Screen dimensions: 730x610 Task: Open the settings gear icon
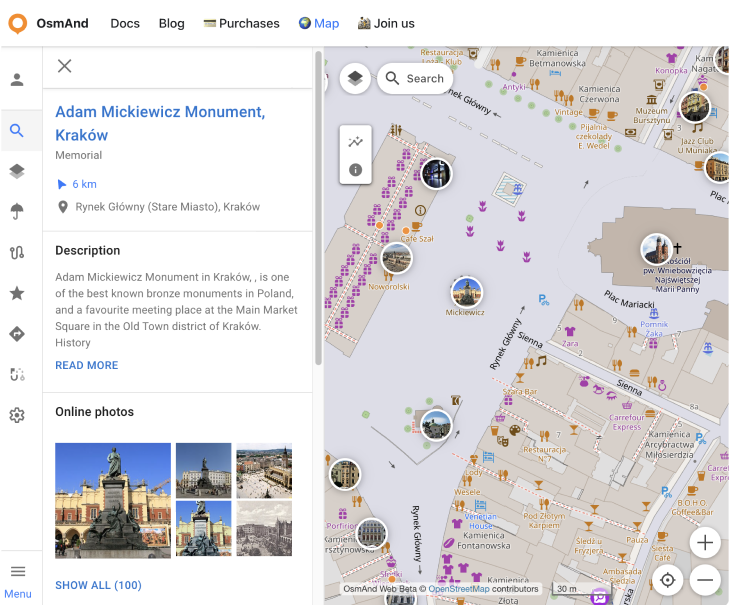(x=17, y=415)
